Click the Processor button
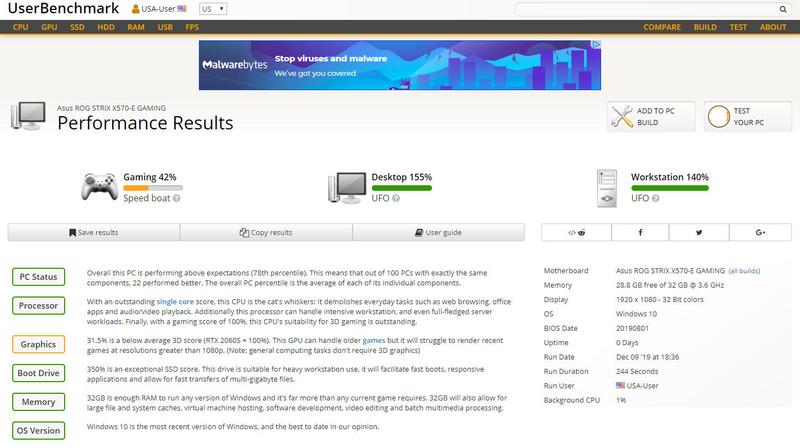Screen dimensions: 800x448 point(38,306)
